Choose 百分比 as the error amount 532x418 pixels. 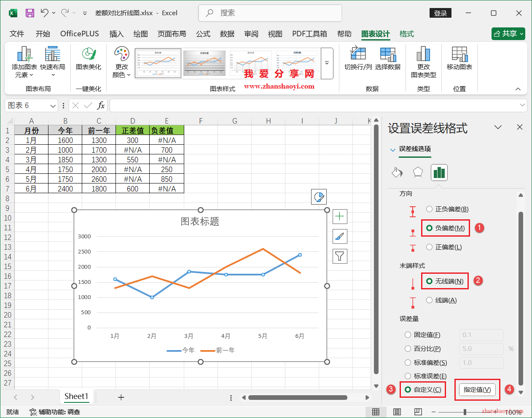click(x=408, y=348)
